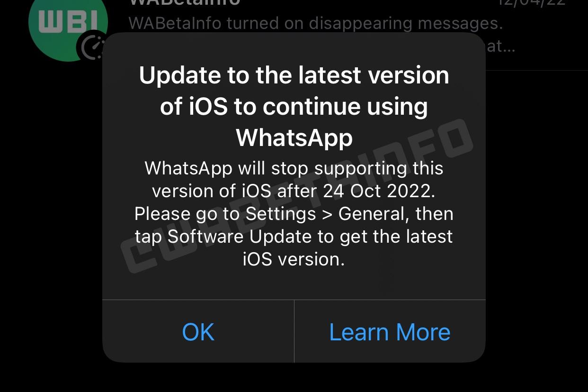Open the WABetaInfo chat name

185,2
